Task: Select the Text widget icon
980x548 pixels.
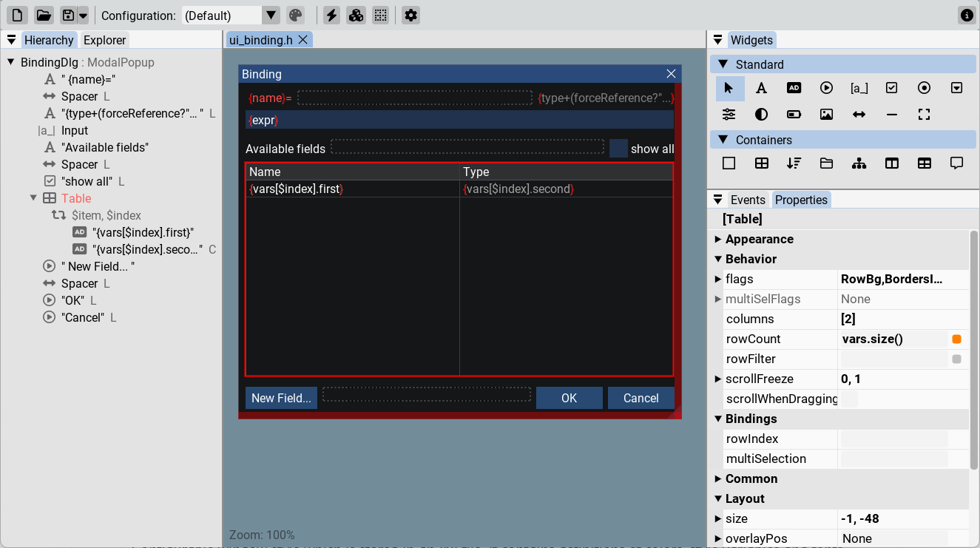Action: click(x=761, y=88)
